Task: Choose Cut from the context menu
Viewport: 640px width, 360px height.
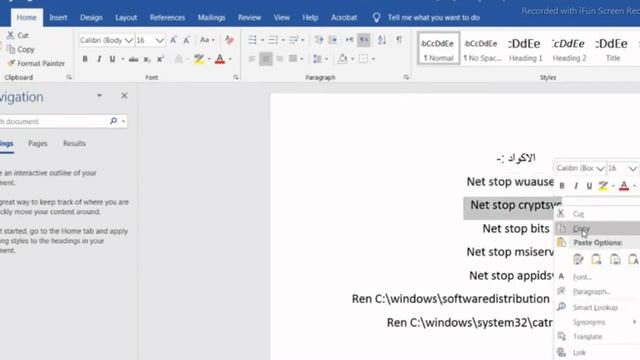Action: pyautogui.click(x=598, y=213)
